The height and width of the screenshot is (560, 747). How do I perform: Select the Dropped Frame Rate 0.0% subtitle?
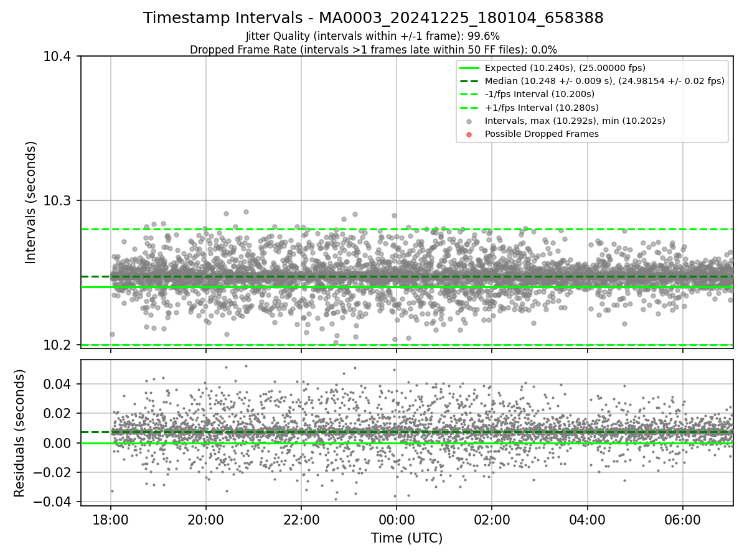[x=374, y=50]
